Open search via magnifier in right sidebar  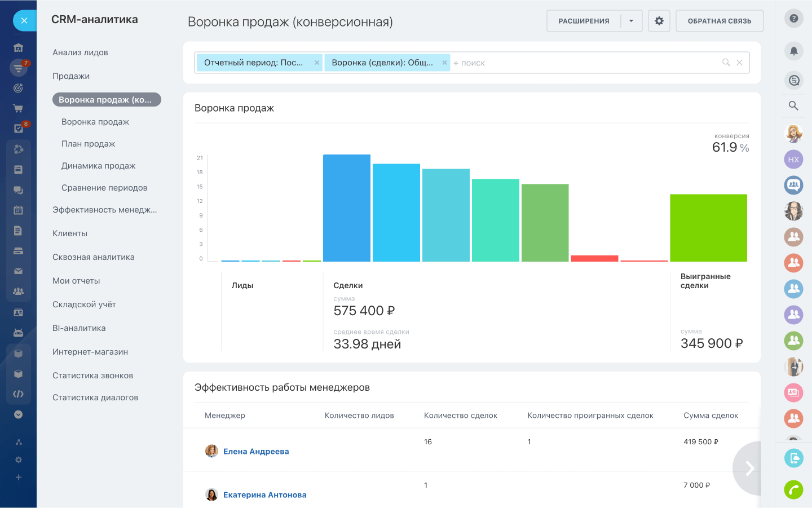793,105
